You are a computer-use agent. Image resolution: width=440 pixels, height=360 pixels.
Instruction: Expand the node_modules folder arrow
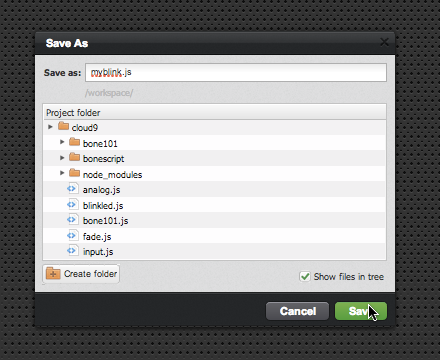(62, 173)
